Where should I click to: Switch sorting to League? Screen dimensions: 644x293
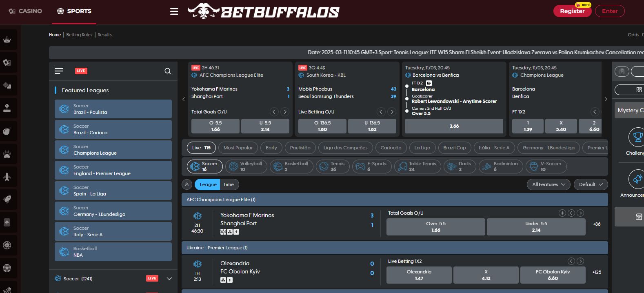(x=208, y=184)
